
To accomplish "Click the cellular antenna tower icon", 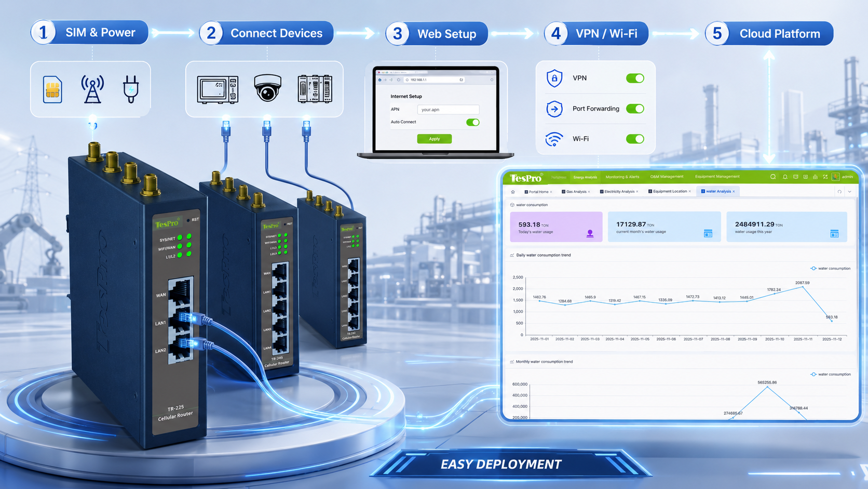I will pos(92,89).
